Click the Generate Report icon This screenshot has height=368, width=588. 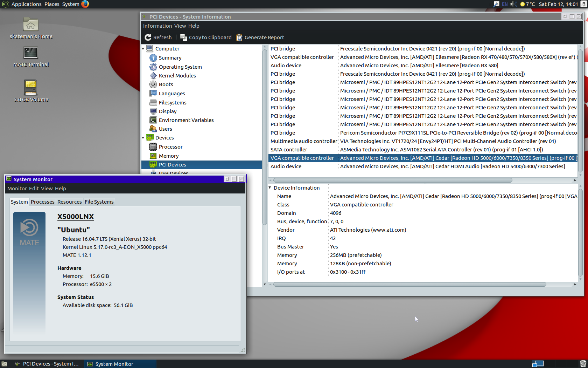pos(239,38)
